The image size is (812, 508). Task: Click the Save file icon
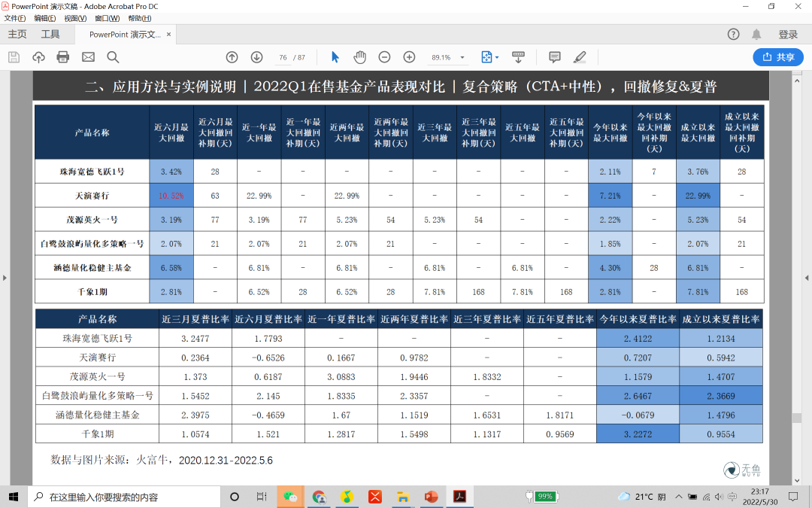[x=14, y=57]
